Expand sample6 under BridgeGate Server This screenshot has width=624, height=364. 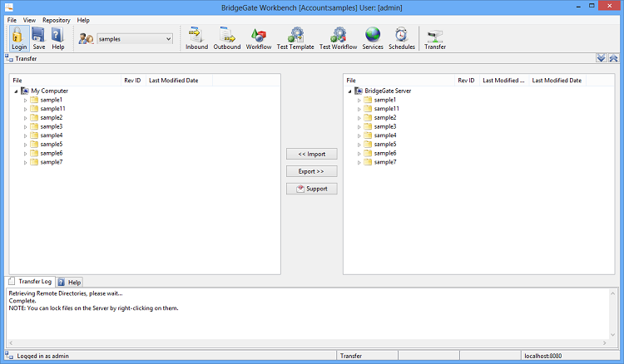[359, 154]
